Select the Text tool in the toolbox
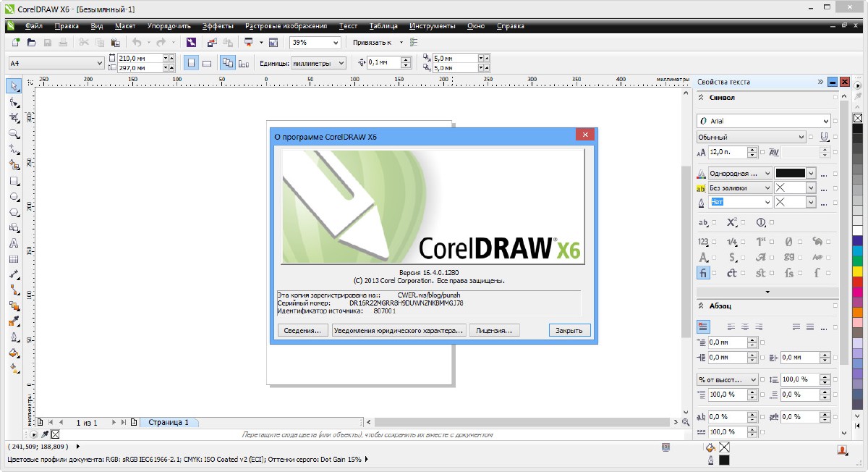Screen dimensions: 868x472 14,243
